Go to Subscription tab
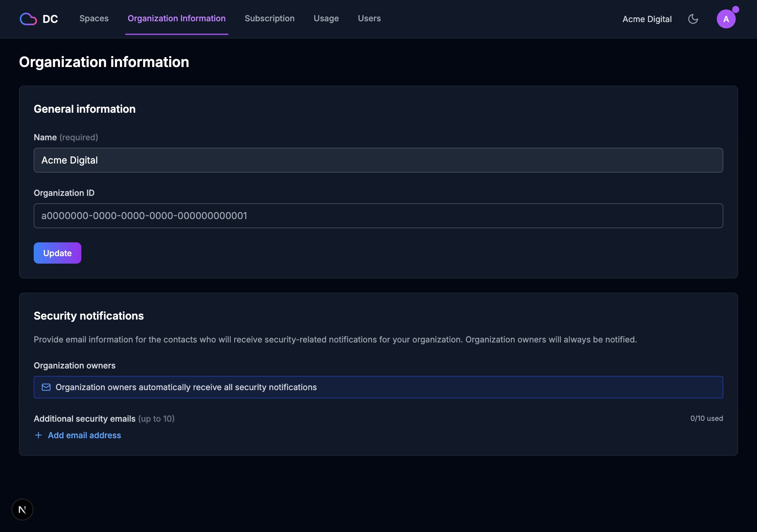 269,19
